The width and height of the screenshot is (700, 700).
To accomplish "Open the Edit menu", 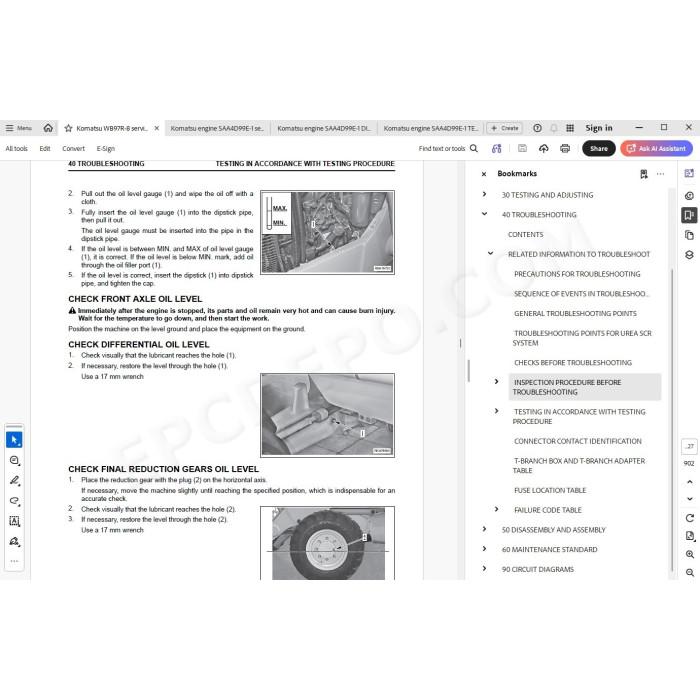I will point(45,149).
